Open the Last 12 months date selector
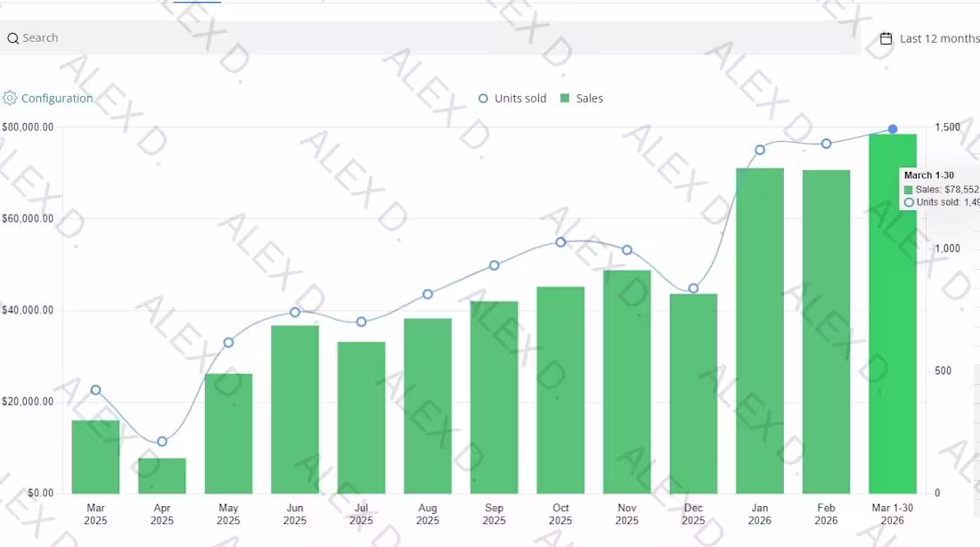Image resolution: width=980 pixels, height=547 pixels. coord(929,39)
